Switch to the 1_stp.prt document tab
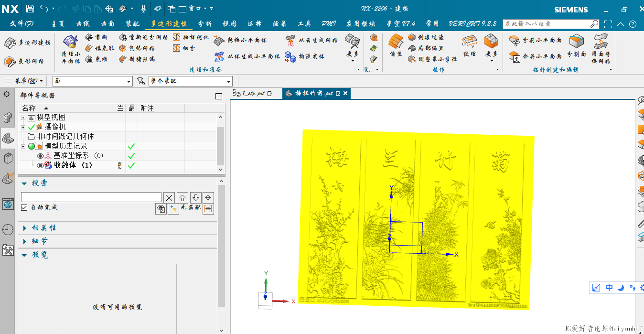Screen dimensions: 644x334 (x=253, y=93)
